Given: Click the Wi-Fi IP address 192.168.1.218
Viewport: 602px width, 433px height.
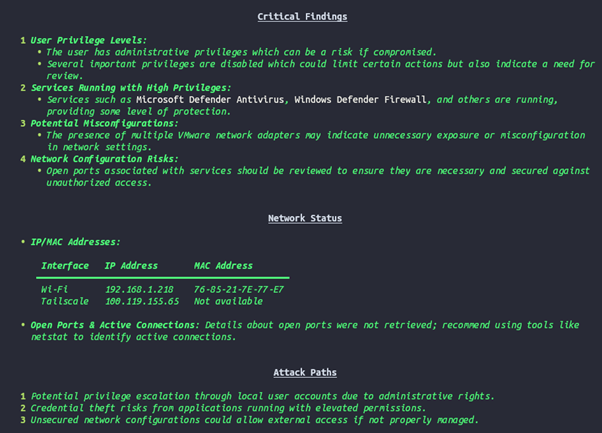Looking at the screenshot, I should click(139, 289).
